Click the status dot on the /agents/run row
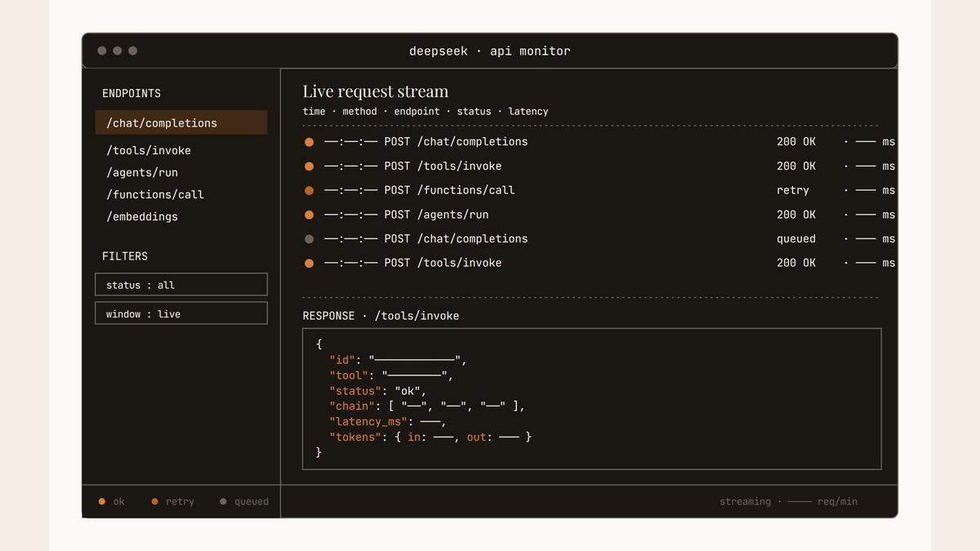 309,215
